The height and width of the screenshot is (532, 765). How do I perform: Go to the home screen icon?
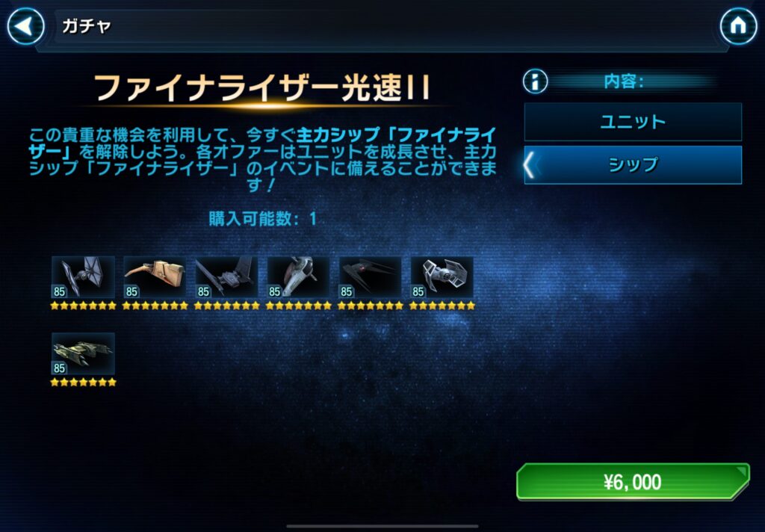[738, 26]
